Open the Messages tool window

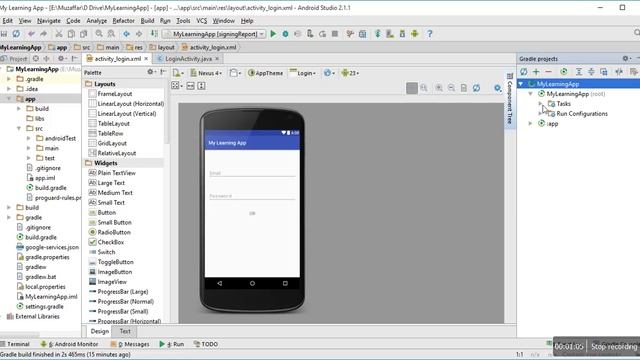pyautogui.click(x=130, y=344)
